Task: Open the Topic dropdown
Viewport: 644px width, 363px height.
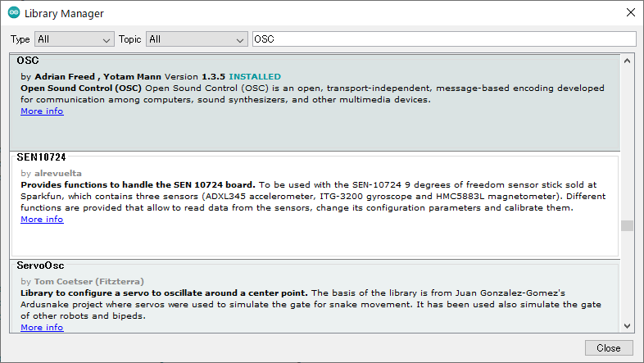Action: [x=197, y=39]
